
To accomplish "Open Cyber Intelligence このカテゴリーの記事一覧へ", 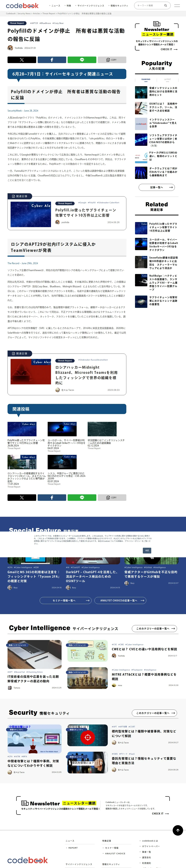I will click(154, 628).
